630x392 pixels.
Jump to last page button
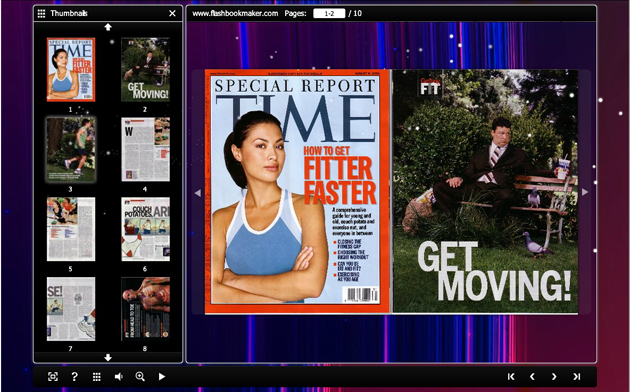577,376
